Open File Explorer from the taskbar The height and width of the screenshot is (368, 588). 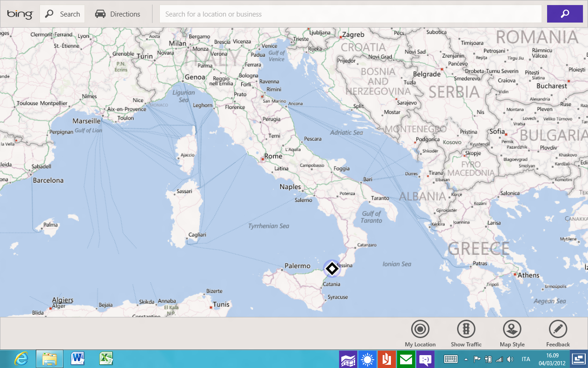pos(49,359)
